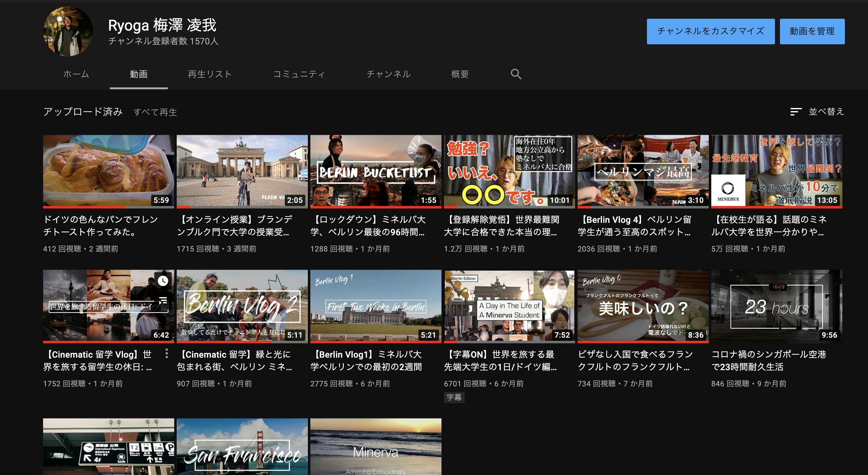The height and width of the screenshot is (475, 868).
Task: Open the 並べ替え sort icon
Action: pyautogui.click(x=796, y=112)
